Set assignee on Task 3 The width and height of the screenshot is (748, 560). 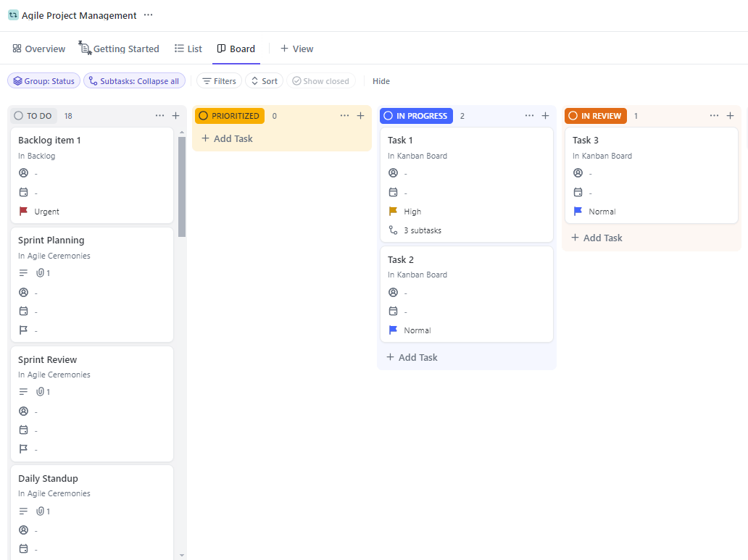point(578,173)
